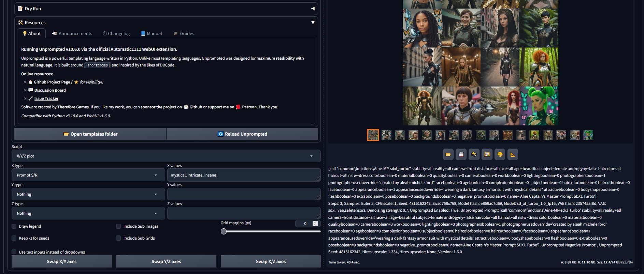
Task: Collapse the Resources section
Action: tap(166, 22)
